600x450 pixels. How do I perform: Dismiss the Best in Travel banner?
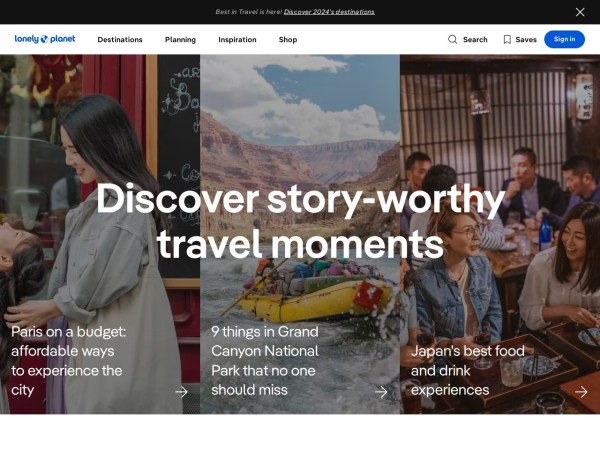point(580,12)
